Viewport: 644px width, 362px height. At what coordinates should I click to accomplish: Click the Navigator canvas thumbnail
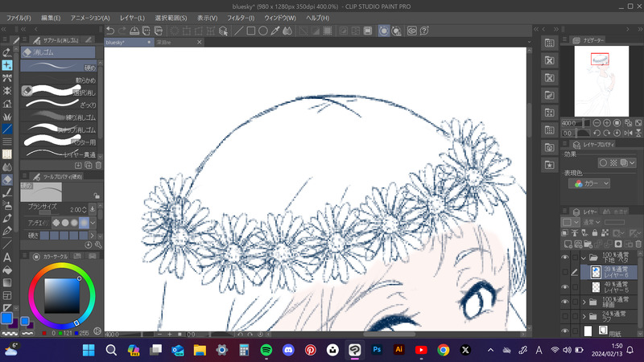click(x=601, y=81)
